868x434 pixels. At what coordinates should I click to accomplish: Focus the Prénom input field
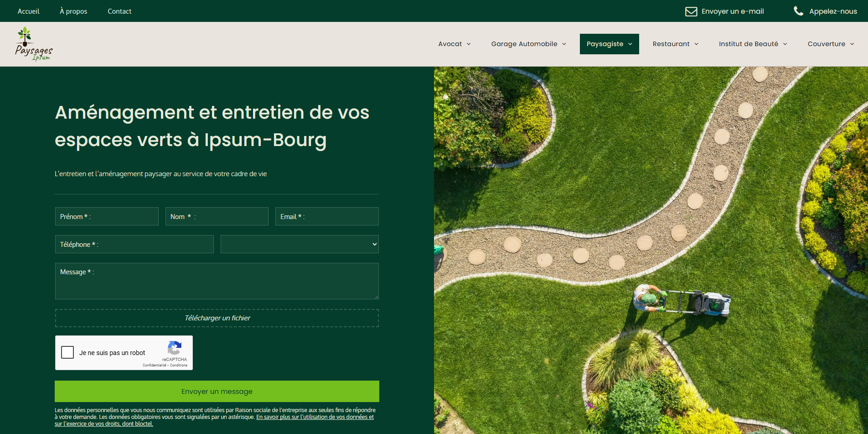[x=107, y=216]
